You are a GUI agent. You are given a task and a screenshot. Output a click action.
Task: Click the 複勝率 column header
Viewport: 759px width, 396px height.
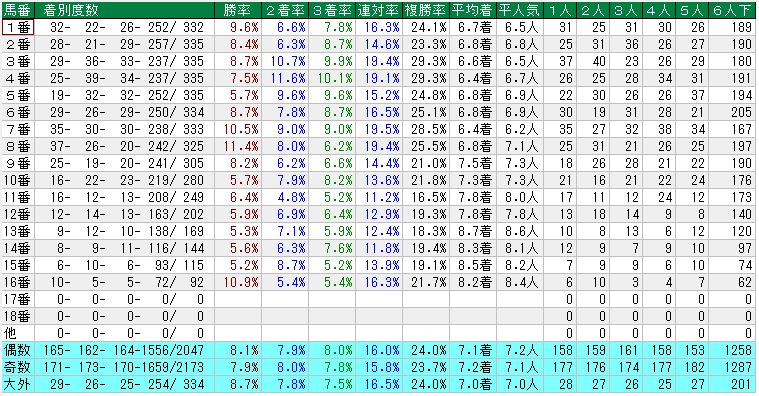(425, 10)
